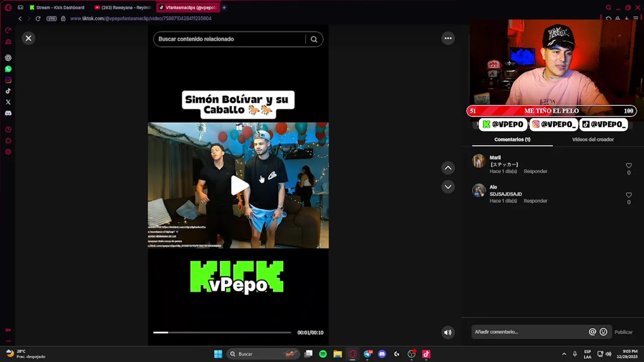
Task: Open Telegram from taskbar
Action: pyautogui.click(x=367, y=354)
